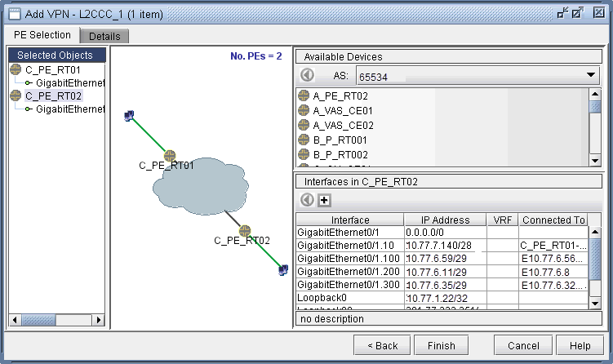
Task: Click Selected Objects horizontal scrollbar right arrow
Action: coord(100,320)
